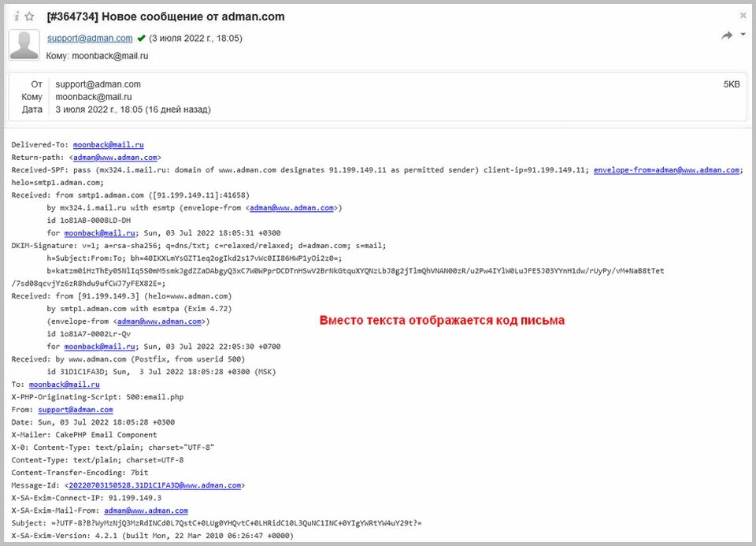Click the Message-Id link
The width and height of the screenshot is (756, 546).
pyautogui.click(x=155, y=485)
